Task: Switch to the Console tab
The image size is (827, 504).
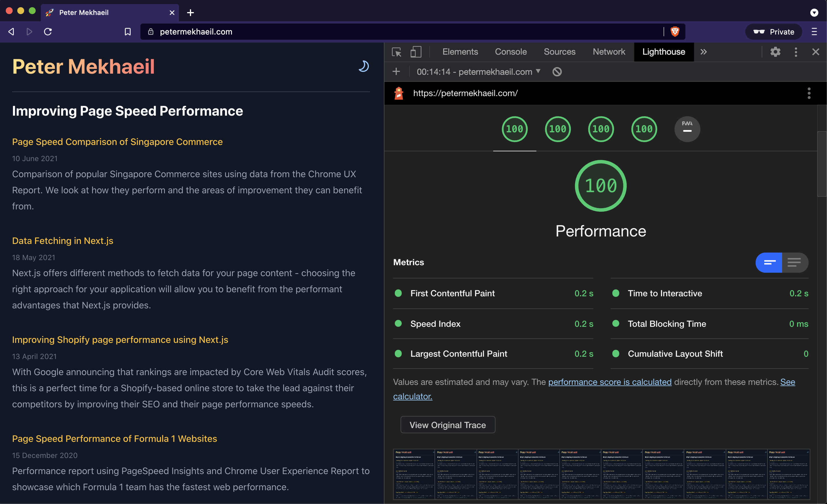Action: [510, 52]
